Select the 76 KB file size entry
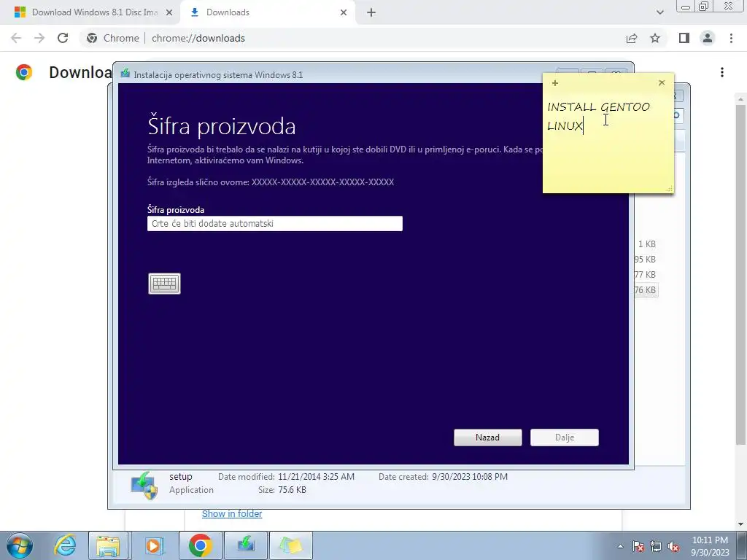The width and height of the screenshot is (747, 560). tap(646, 290)
